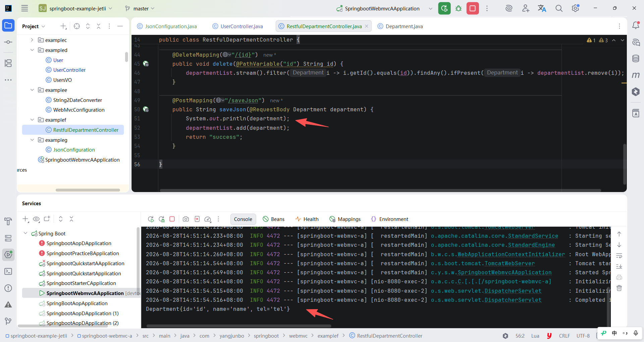Screen dimensions: 644x342
Task: Open Search Everywhere magnifier
Action: [559, 8]
